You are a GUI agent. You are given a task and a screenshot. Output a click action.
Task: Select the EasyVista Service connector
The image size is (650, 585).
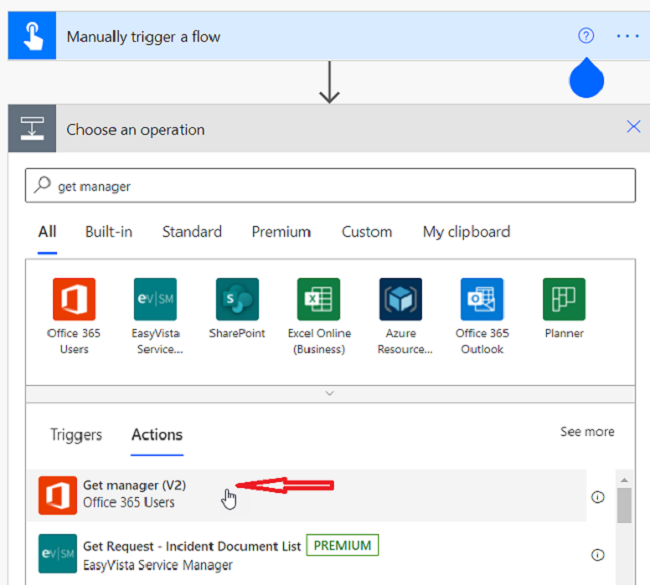point(155,316)
